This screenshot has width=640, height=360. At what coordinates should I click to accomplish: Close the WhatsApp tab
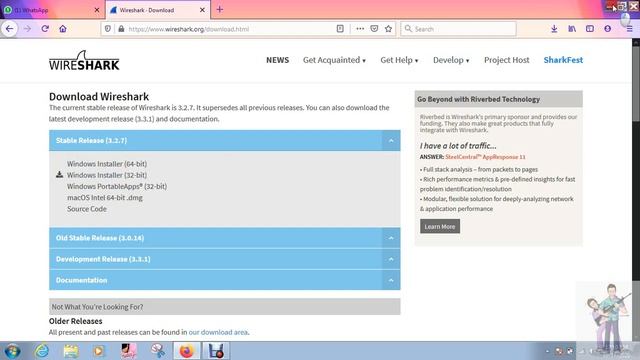pos(97,10)
